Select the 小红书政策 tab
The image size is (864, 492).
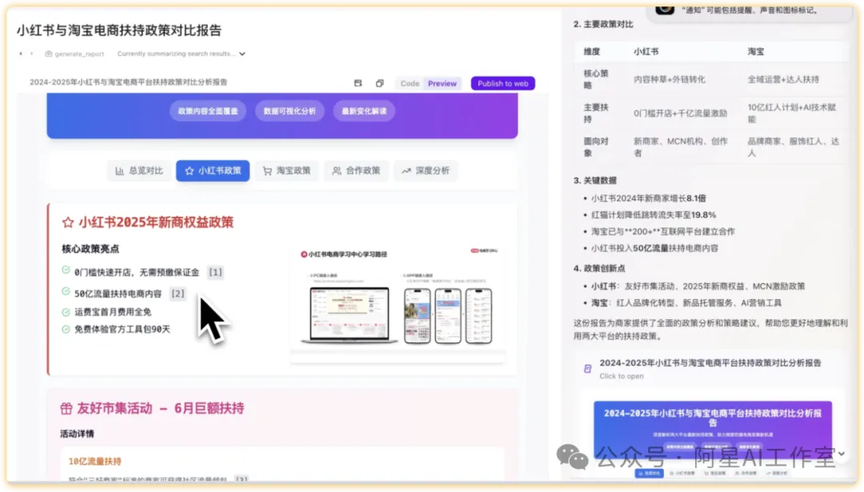tap(213, 171)
